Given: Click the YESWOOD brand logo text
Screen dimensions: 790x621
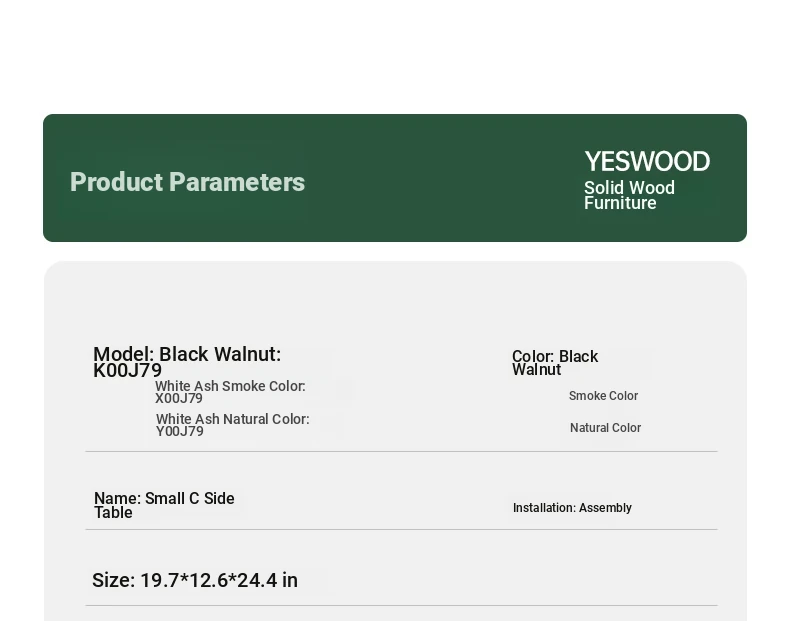Looking at the screenshot, I should click(647, 162).
